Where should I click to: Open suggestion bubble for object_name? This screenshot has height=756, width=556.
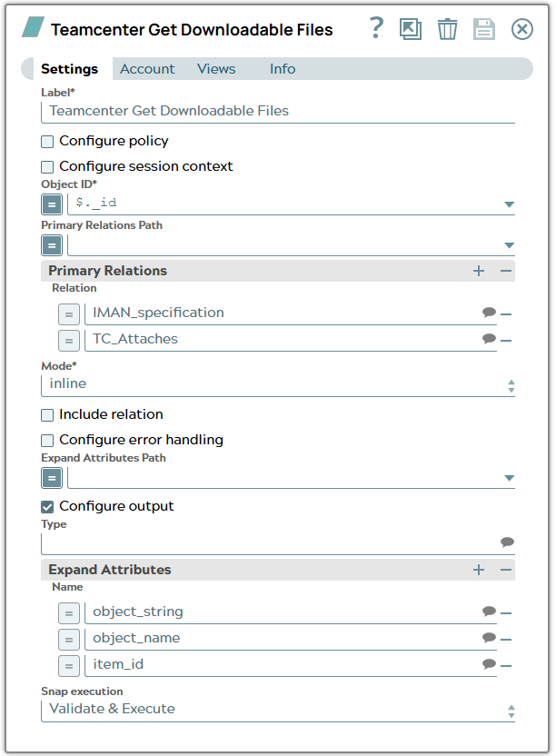[x=489, y=638]
